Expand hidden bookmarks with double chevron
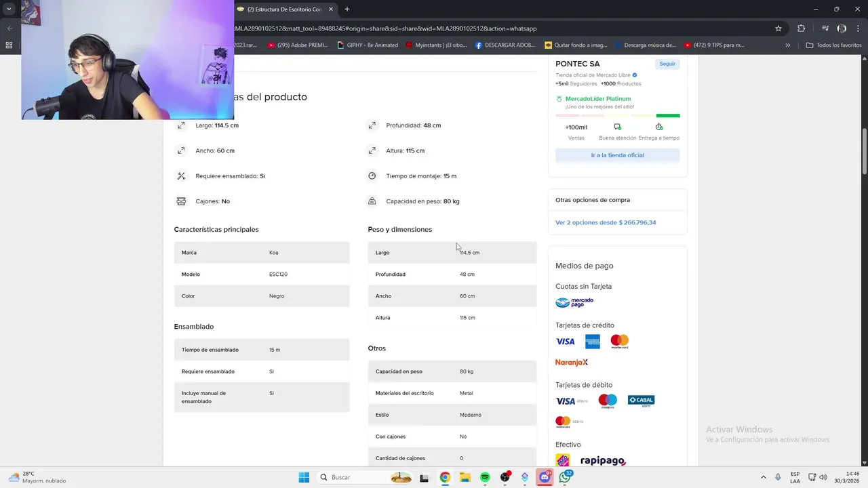The width and height of the screenshot is (868, 488). point(788,45)
